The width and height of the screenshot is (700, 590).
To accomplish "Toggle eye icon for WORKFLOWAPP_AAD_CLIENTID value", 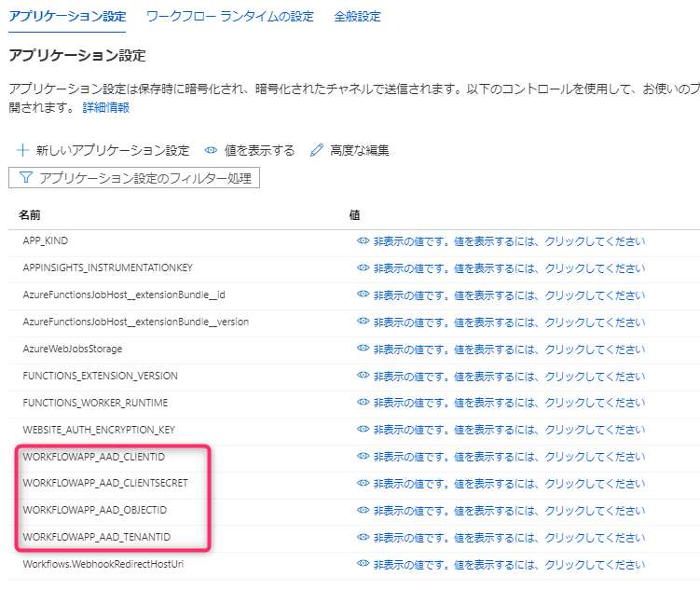I will tap(363, 456).
